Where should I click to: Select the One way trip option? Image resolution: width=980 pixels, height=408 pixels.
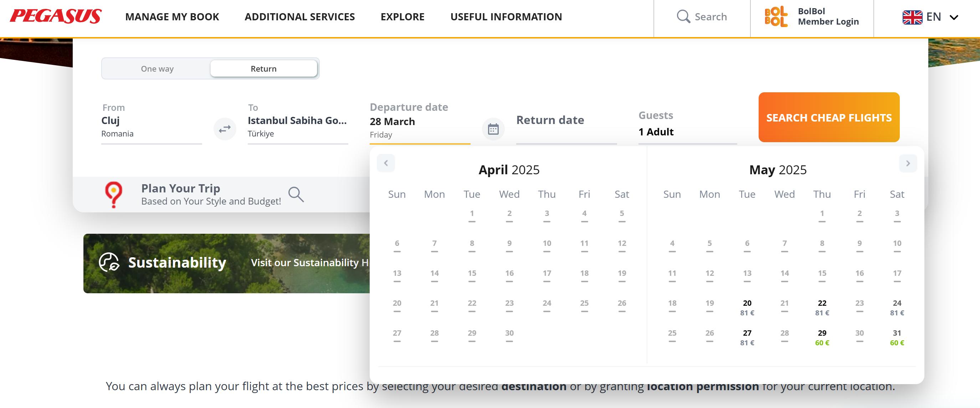(157, 69)
